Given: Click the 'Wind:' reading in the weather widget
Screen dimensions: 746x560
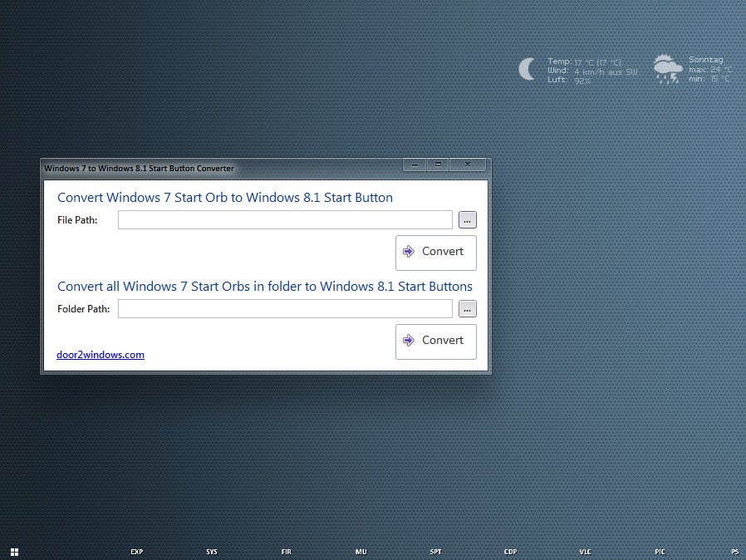Looking at the screenshot, I should (592, 71).
